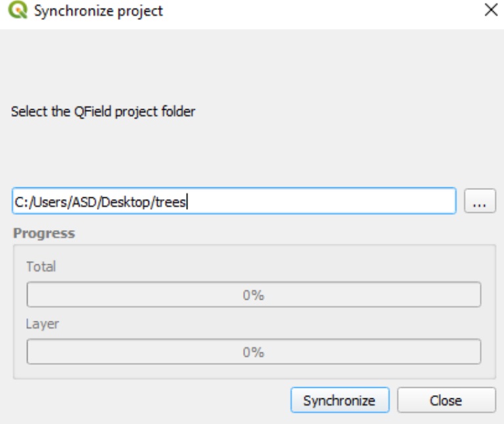
Task: Click the 0% text in Total bar
Action: tap(253, 295)
